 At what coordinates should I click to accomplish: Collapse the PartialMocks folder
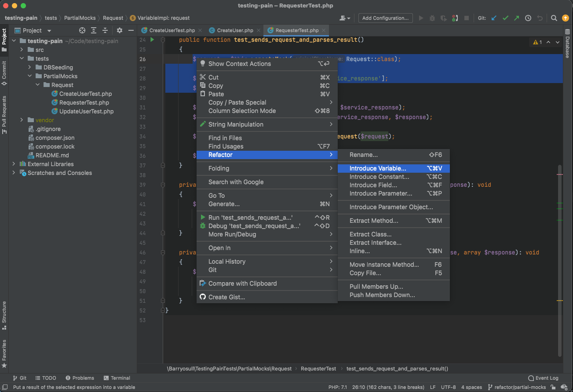(29, 76)
